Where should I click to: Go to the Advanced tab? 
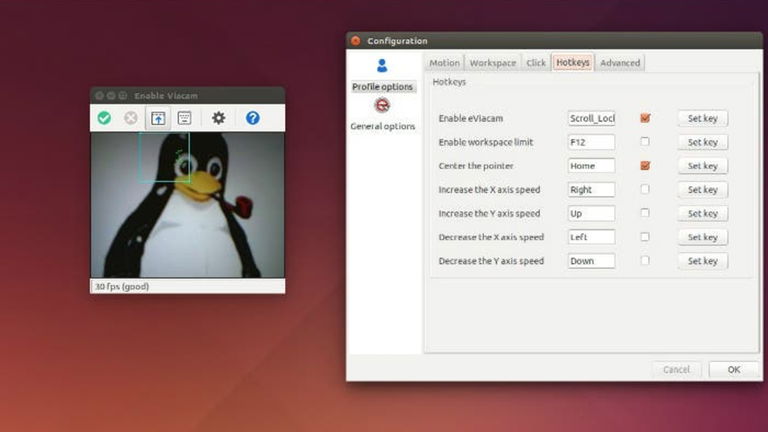pos(620,63)
